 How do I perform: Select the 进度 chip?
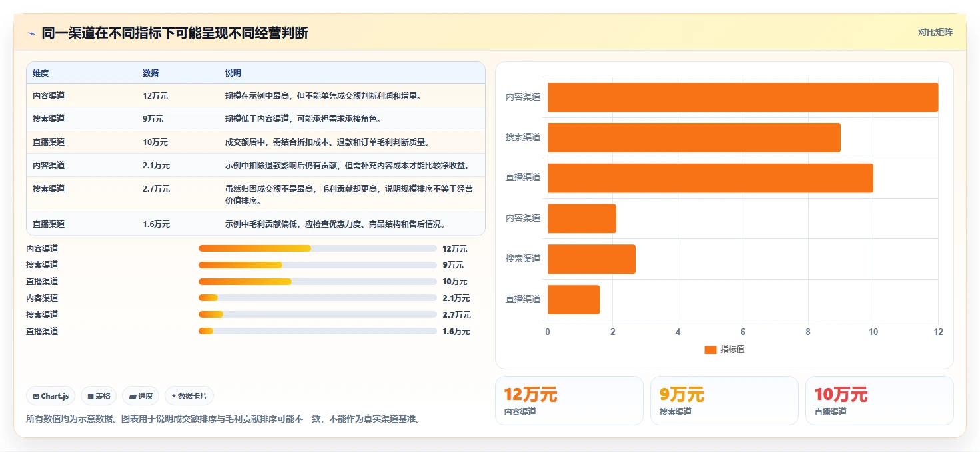141,396
